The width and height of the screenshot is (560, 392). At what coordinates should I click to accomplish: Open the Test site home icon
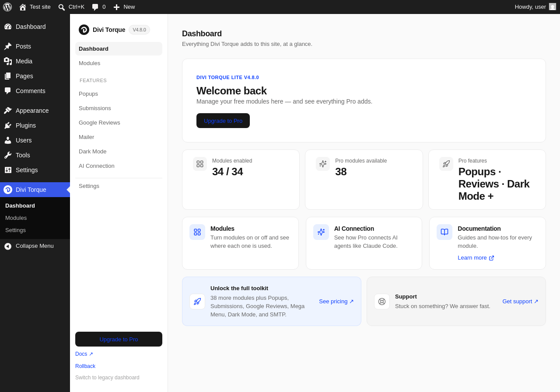pyautogui.click(x=23, y=7)
